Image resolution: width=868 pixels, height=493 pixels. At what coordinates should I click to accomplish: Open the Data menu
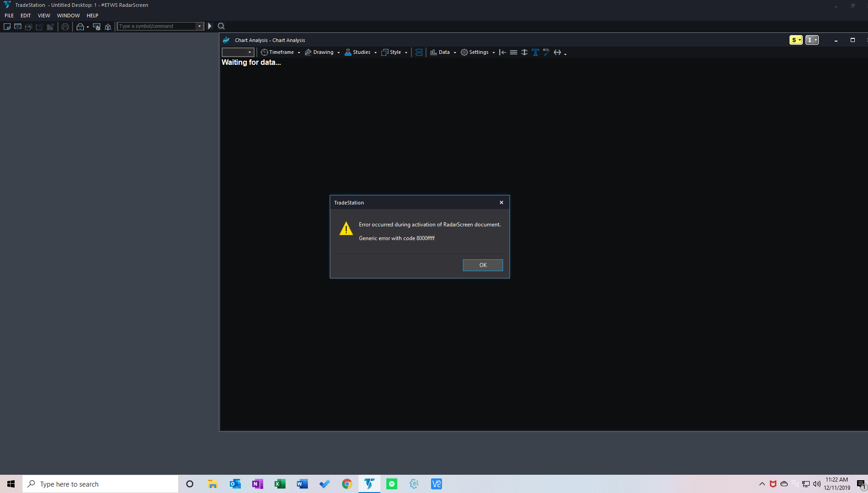[x=440, y=52]
